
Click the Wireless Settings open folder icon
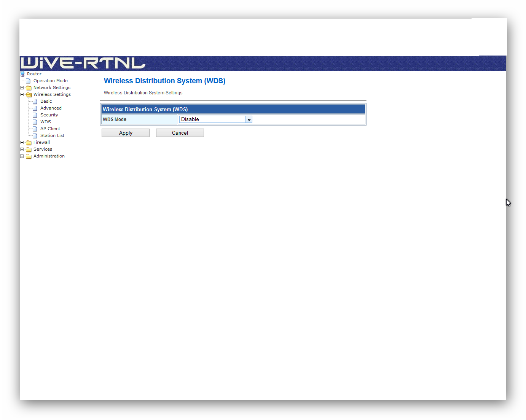pyautogui.click(x=29, y=94)
